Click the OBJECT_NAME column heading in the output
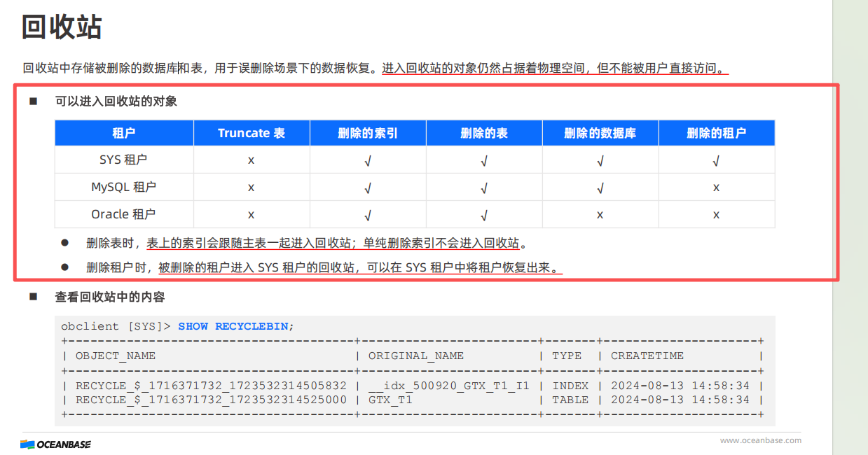The height and width of the screenshot is (455, 868). coord(116,356)
